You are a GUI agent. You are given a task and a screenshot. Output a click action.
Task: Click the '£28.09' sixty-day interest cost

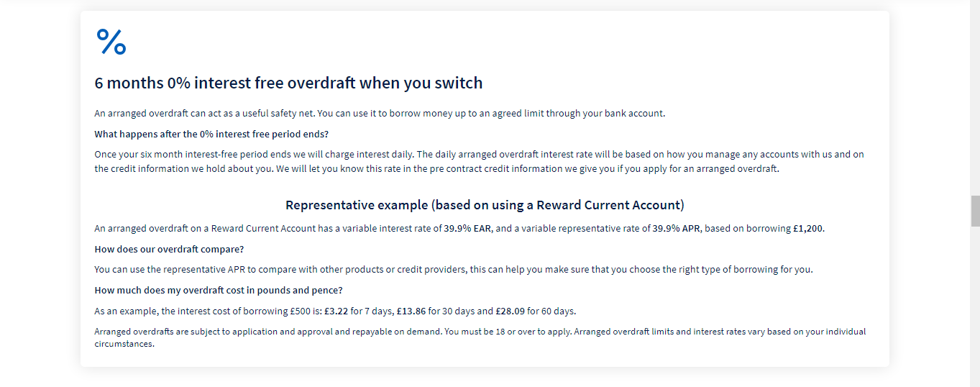point(510,311)
